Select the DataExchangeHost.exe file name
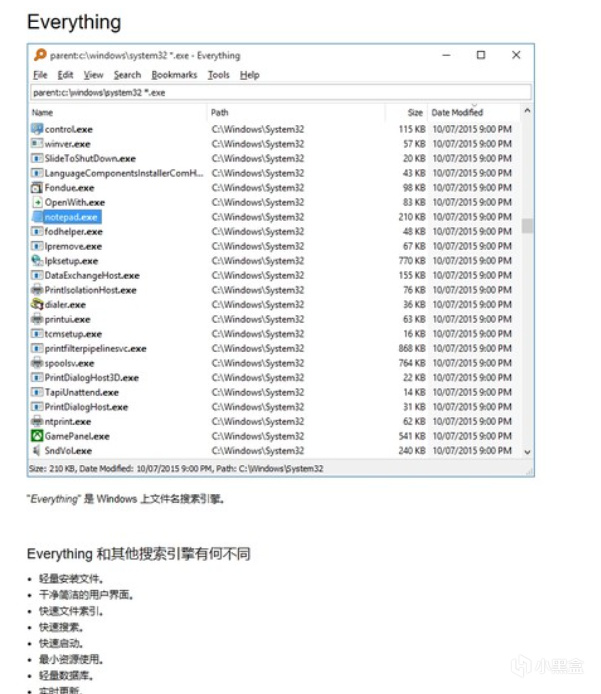Screen dimensions: 601x694 [92, 276]
